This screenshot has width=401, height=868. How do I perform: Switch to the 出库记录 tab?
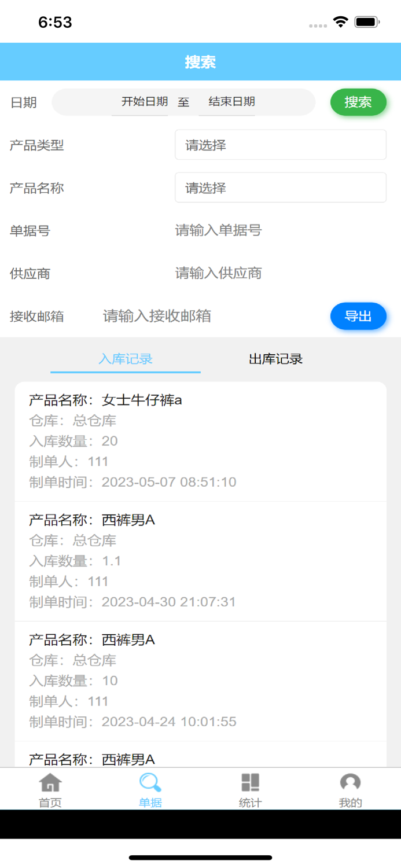(x=275, y=359)
